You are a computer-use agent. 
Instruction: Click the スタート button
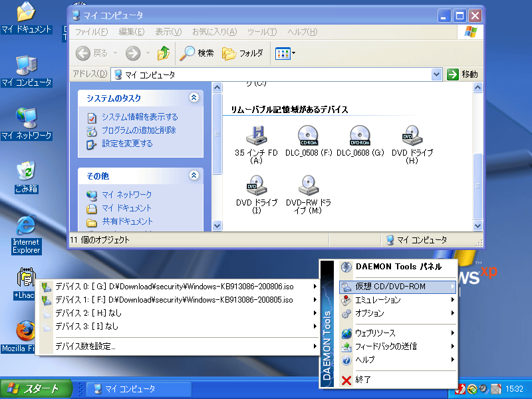(36, 389)
